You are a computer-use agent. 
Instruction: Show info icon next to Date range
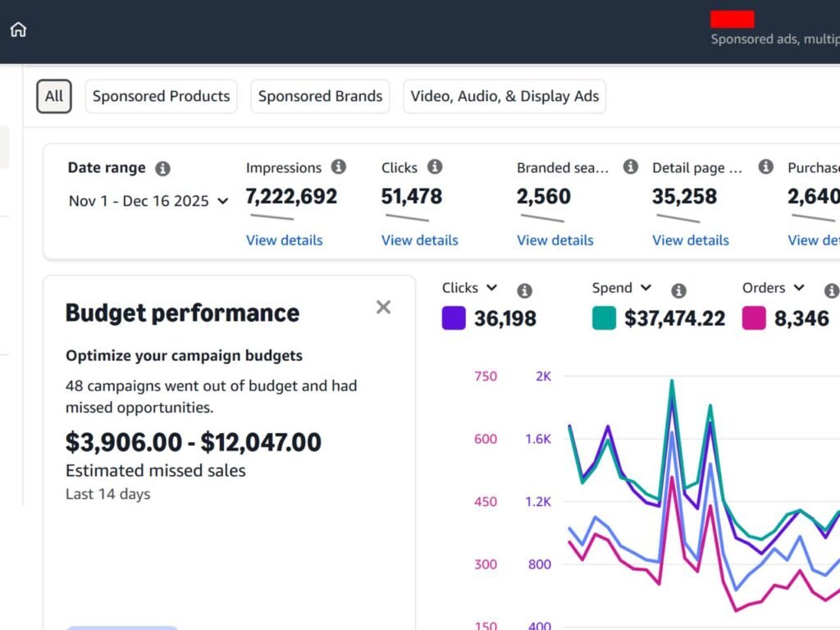[x=163, y=169]
